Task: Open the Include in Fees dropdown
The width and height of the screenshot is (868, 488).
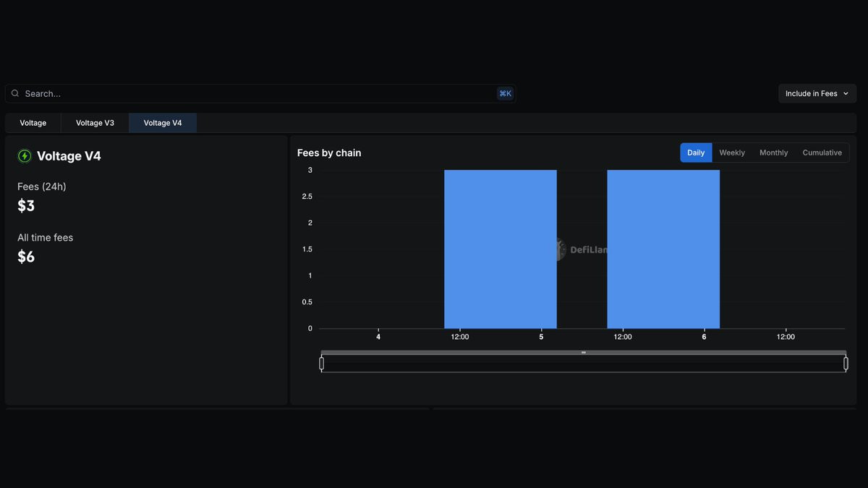Action: [817, 93]
